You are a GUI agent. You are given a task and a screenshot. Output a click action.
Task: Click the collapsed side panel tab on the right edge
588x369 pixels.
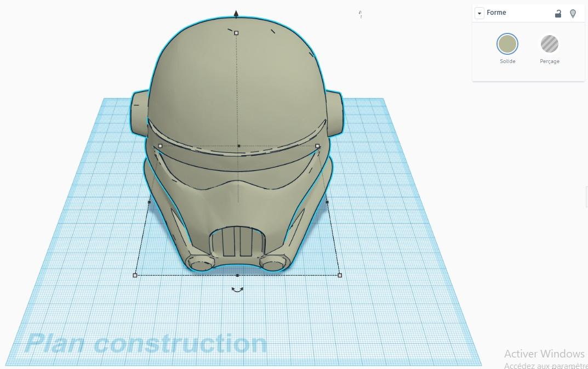[x=586, y=197]
